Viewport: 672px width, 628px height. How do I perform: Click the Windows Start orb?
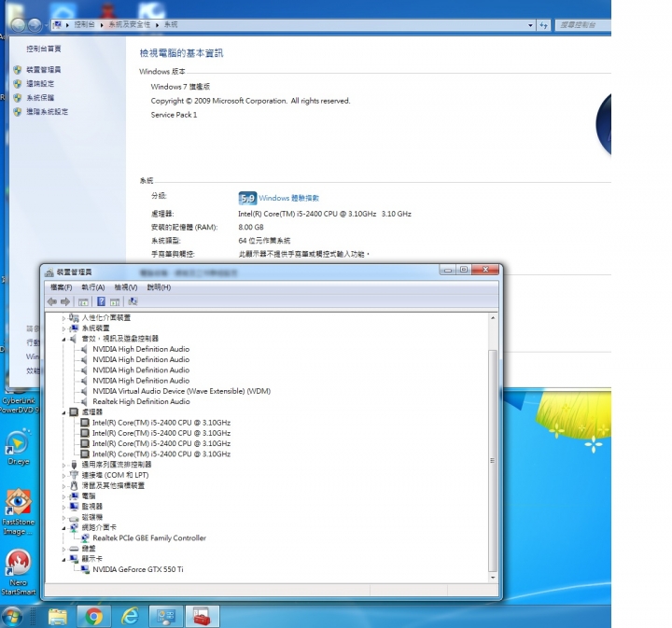[x=11, y=618]
